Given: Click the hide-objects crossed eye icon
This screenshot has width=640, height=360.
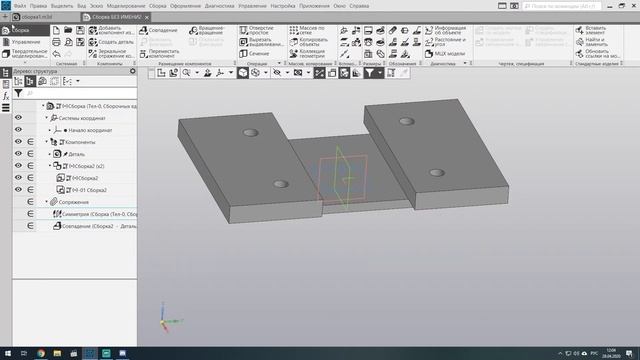Looking at the screenshot, I should click(x=277, y=73).
